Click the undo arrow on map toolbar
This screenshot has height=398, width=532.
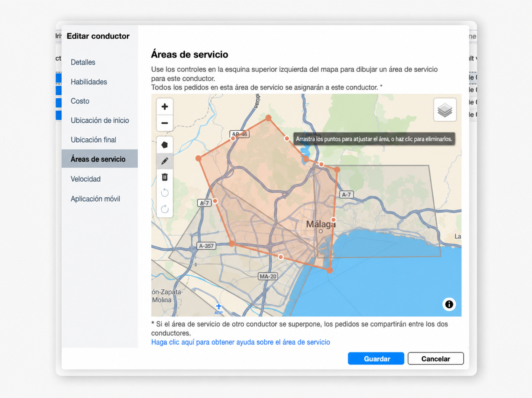pyautogui.click(x=165, y=193)
